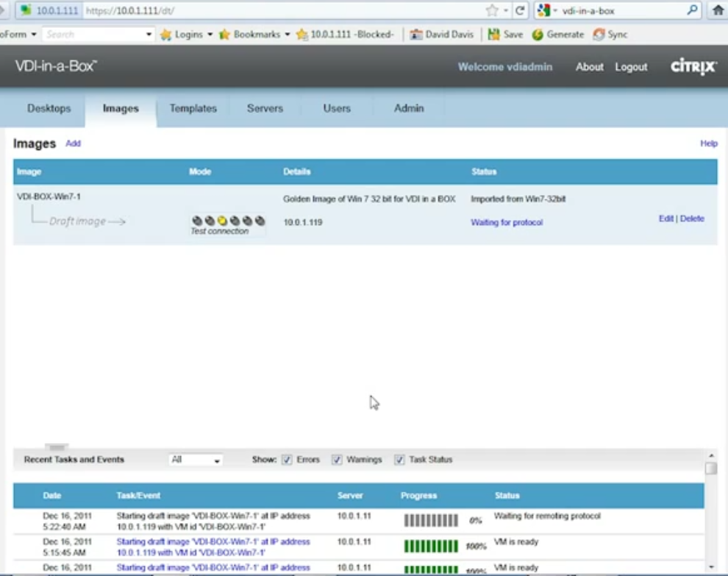The height and width of the screenshot is (576, 728).
Task: Click the VDI-in-a-Box logo title
Action: tap(56, 66)
